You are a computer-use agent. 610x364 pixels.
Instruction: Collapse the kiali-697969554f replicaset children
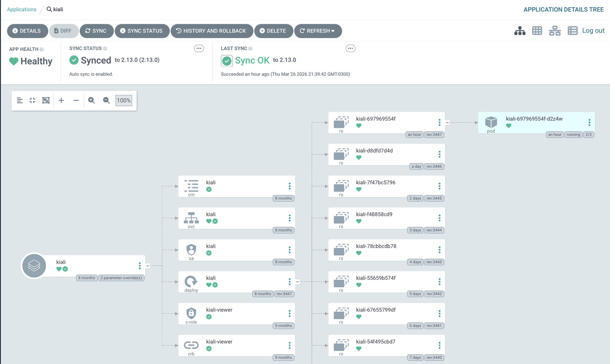click(x=447, y=122)
